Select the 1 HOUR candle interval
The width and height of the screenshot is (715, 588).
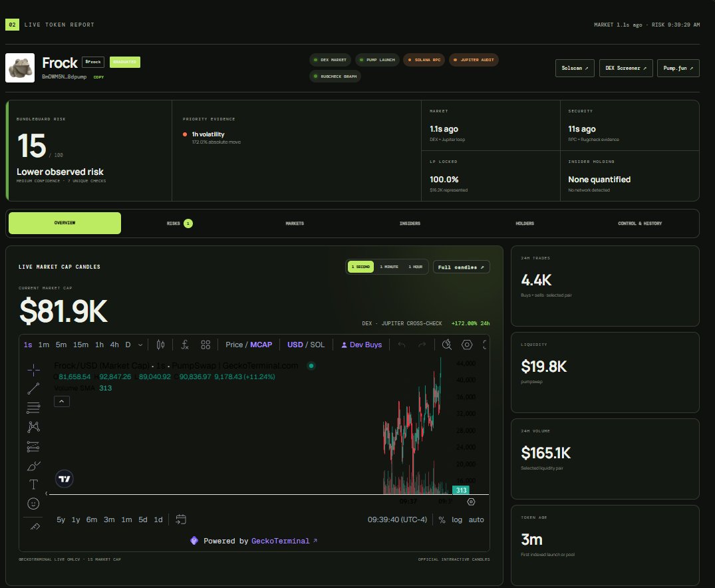416,267
